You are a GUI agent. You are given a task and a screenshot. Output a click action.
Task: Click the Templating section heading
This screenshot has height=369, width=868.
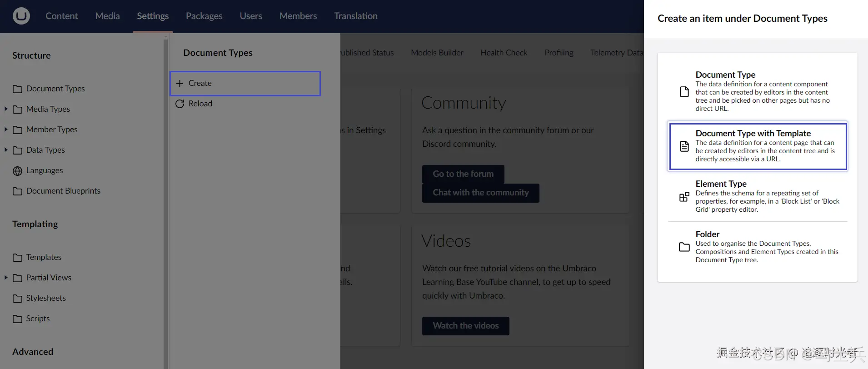pos(35,224)
